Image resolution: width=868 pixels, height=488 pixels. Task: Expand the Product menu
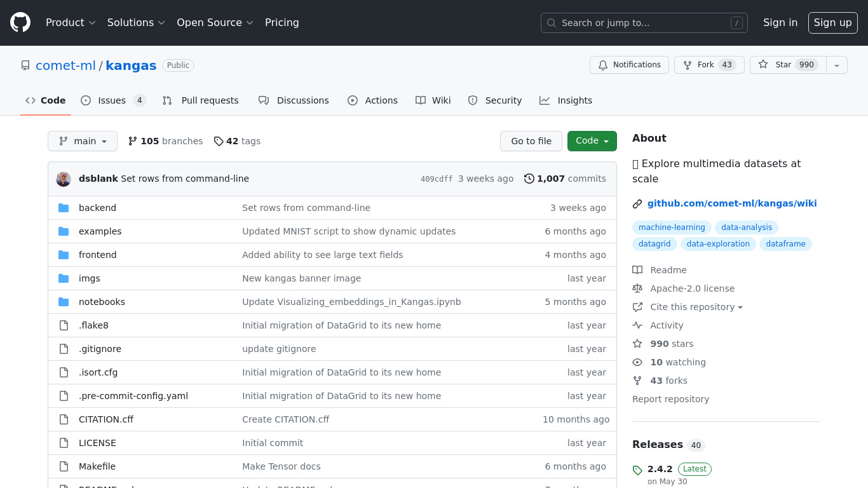pos(71,23)
